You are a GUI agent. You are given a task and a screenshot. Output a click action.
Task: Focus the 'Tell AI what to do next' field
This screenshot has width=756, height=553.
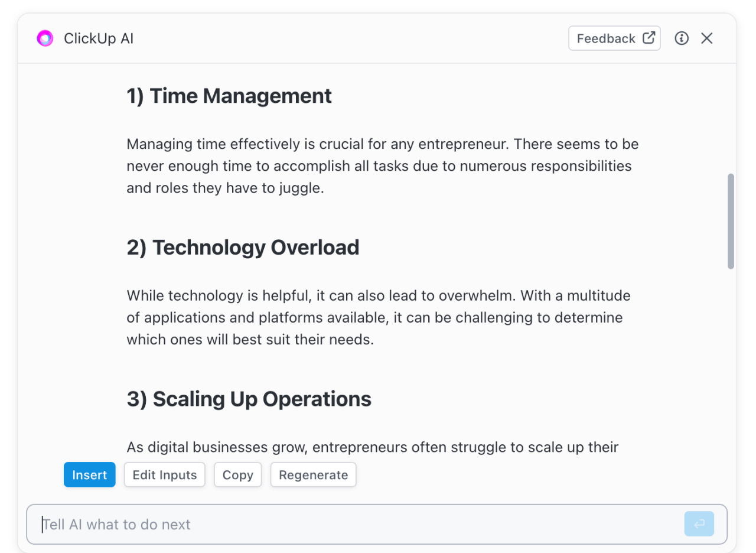tap(354, 524)
